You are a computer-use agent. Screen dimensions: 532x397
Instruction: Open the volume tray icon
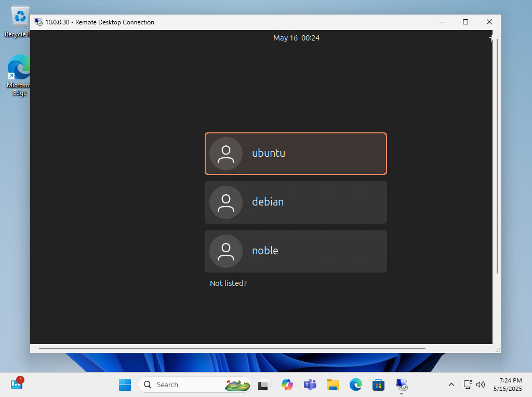(480, 385)
